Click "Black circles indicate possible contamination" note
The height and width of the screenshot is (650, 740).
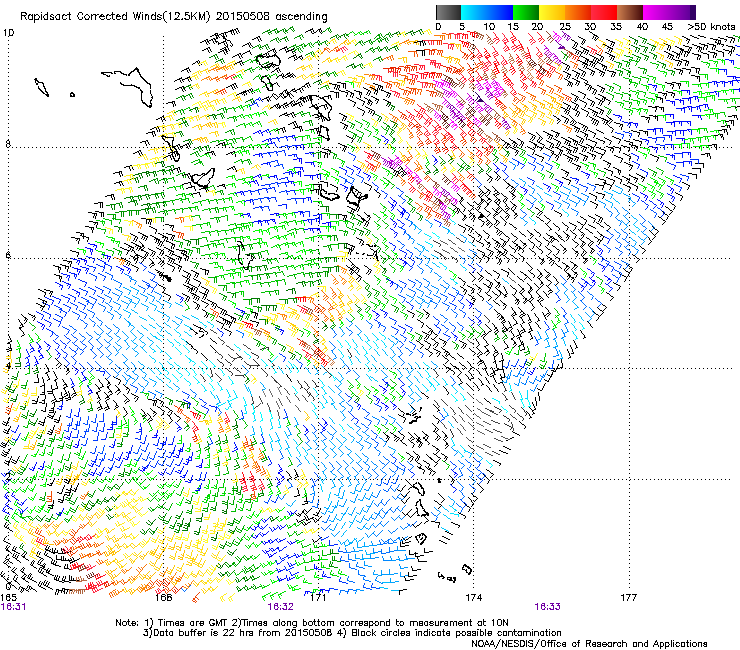(456, 633)
